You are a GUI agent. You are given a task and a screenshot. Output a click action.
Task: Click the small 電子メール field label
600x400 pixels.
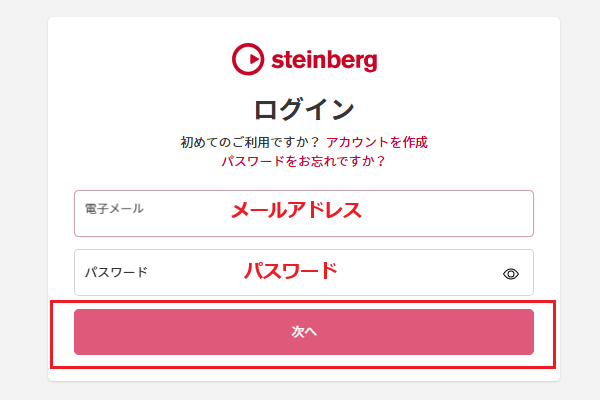(x=113, y=208)
